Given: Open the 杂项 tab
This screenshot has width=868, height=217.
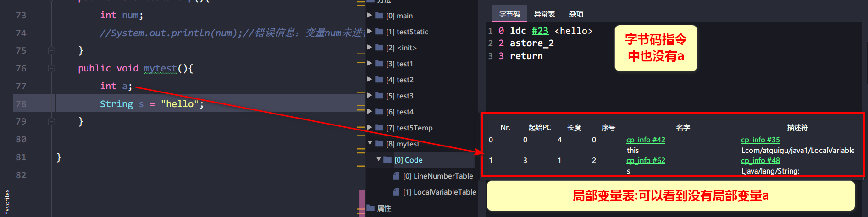Looking at the screenshot, I should click(x=576, y=14).
